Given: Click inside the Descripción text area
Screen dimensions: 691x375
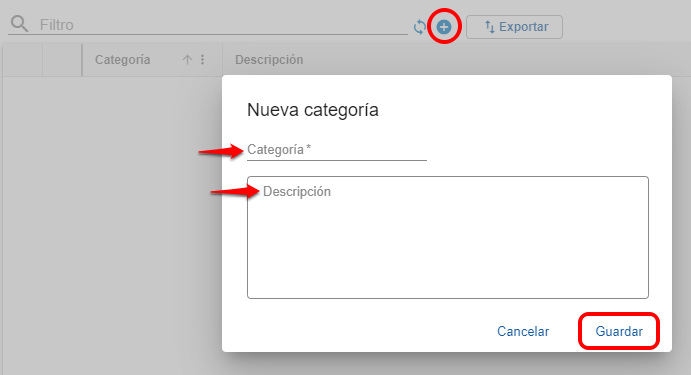Looking at the screenshot, I should point(448,238).
